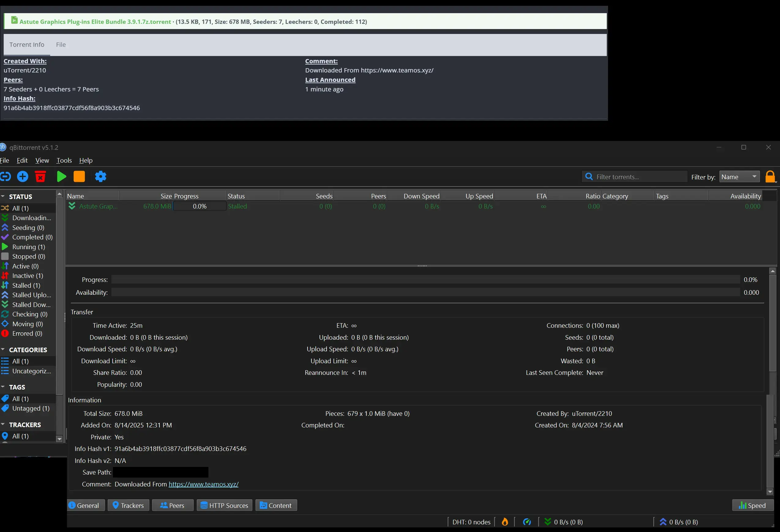
Task: Click the orange lock UI icon
Action: [770, 176]
